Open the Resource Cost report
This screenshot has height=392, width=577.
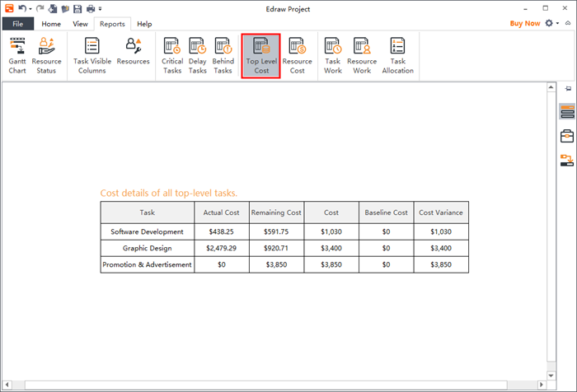point(297,55)
